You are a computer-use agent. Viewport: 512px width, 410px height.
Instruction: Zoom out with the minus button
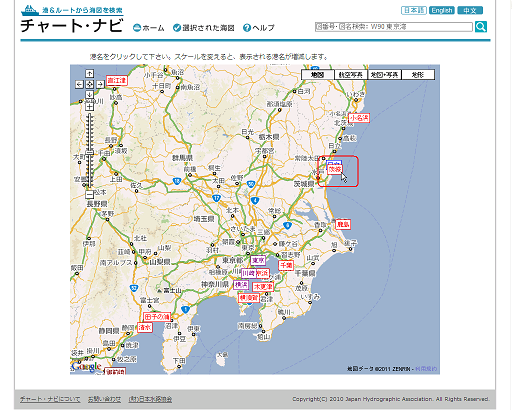pos(89,194)
